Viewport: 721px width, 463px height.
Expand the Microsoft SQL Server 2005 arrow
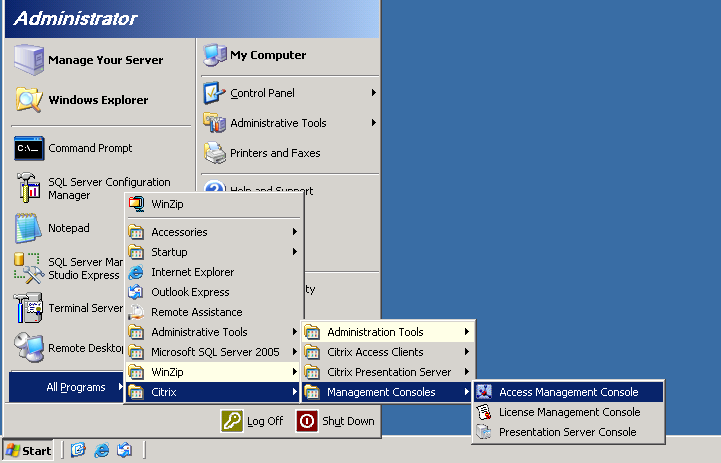tap(294, 352)
